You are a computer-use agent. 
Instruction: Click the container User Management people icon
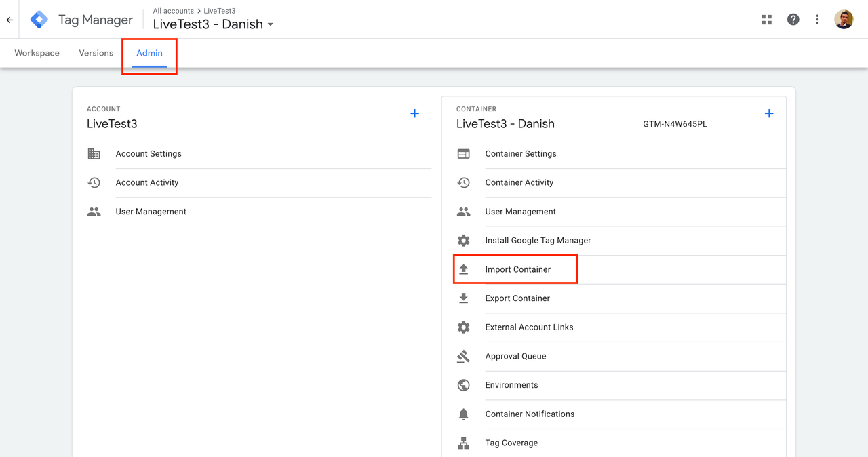pos(464,212)
